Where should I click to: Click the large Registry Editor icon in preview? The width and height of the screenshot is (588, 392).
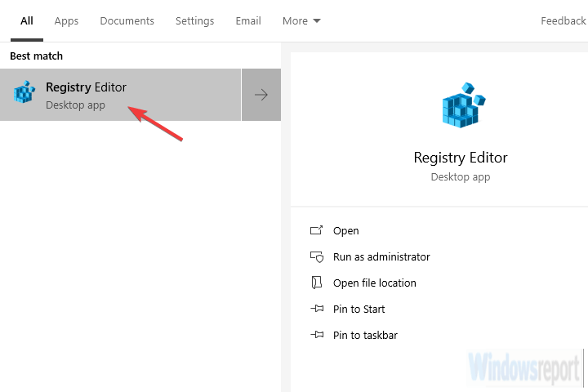coord(464,105)
